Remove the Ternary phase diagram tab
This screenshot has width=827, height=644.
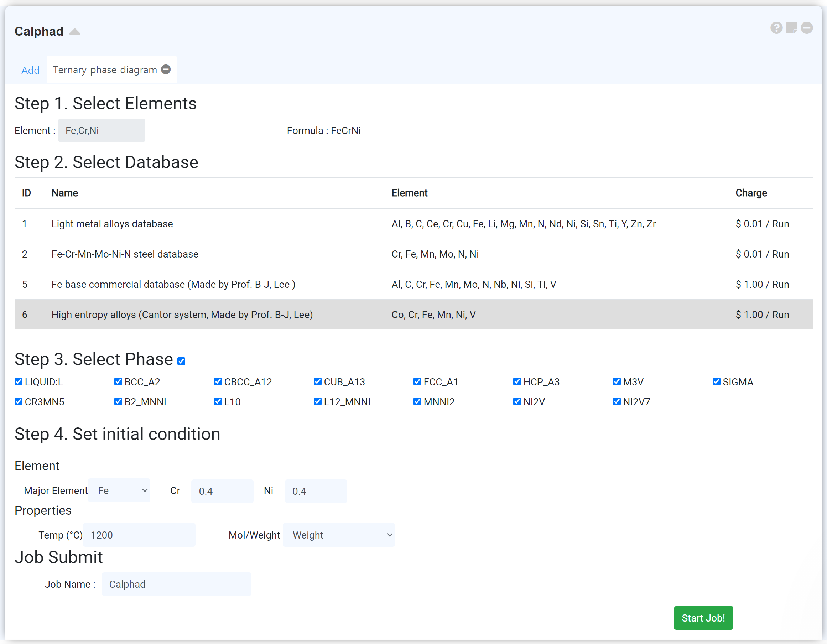tap(166, 69)
